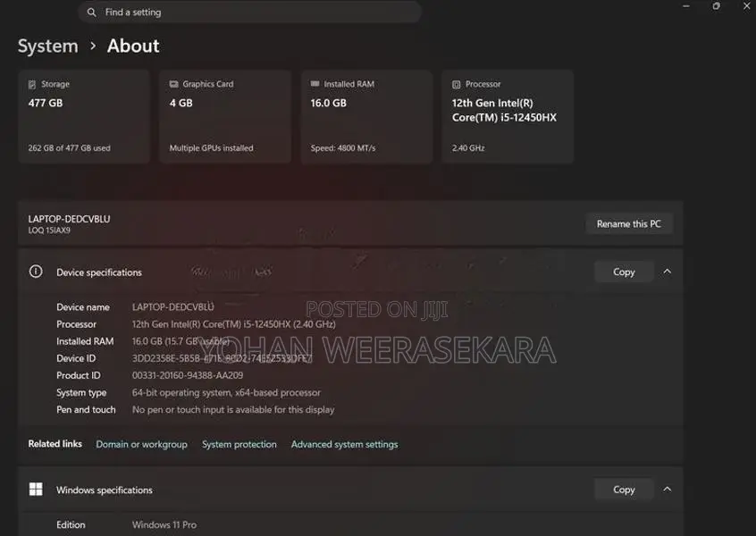Click the Device specifications info icon
756x536 pixels.
36,272
